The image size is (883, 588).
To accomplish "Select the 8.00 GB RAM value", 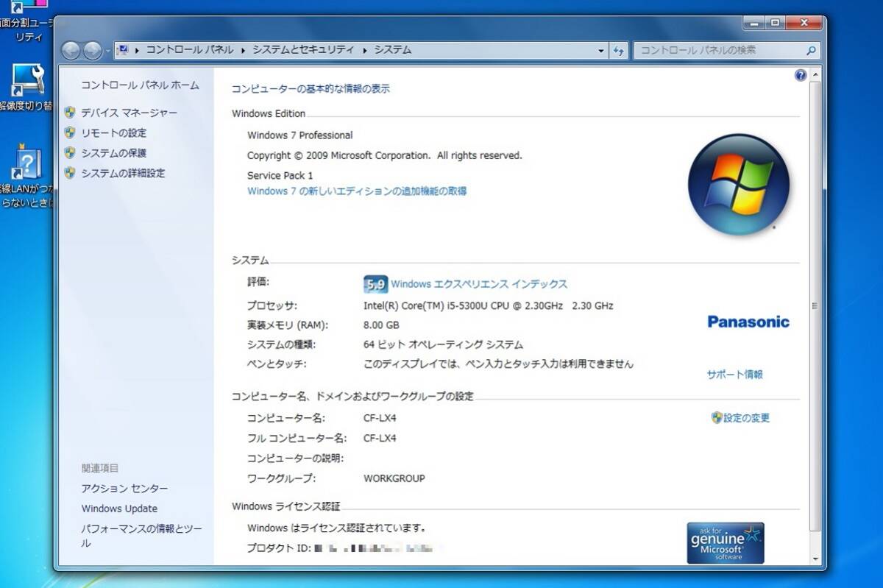I will [x=381, y=325].
